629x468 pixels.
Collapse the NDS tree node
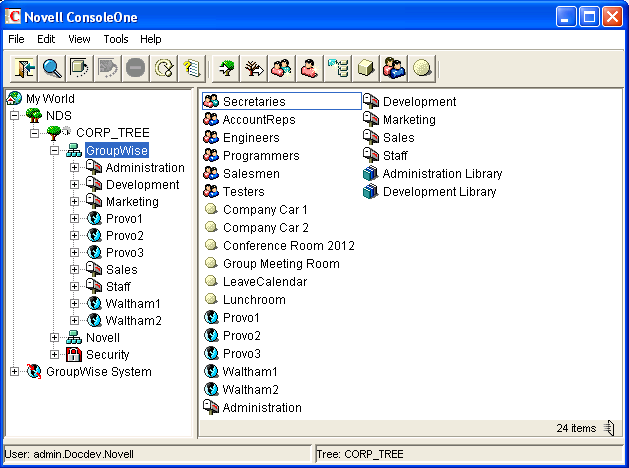click(15, 115)
